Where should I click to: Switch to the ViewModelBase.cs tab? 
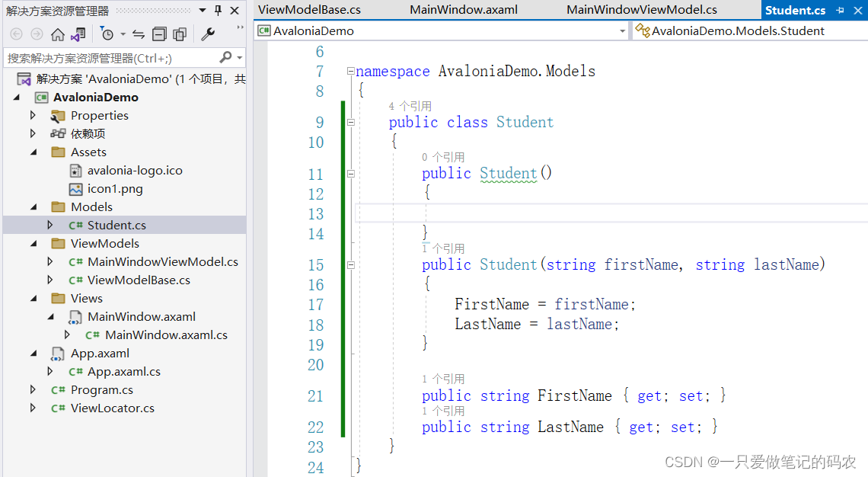coord(309,10)
